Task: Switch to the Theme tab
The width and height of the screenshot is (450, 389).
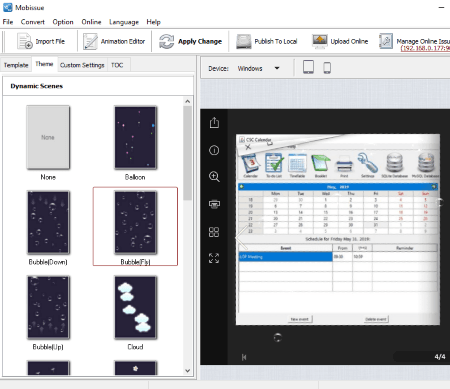Action: pos(44,64)
